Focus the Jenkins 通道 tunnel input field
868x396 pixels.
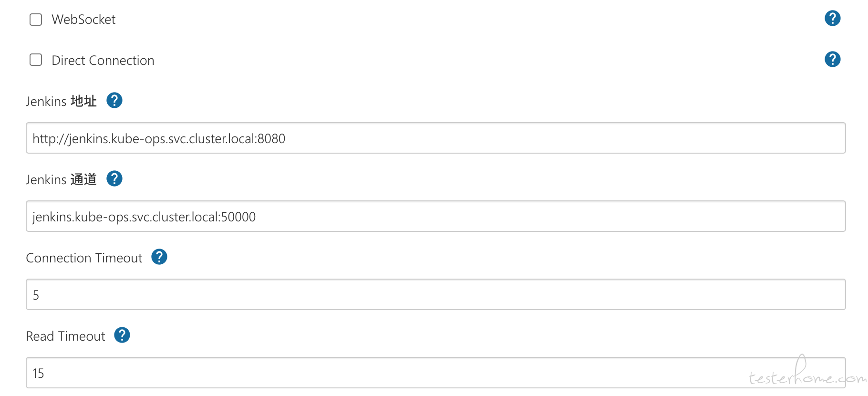[436, 216]
